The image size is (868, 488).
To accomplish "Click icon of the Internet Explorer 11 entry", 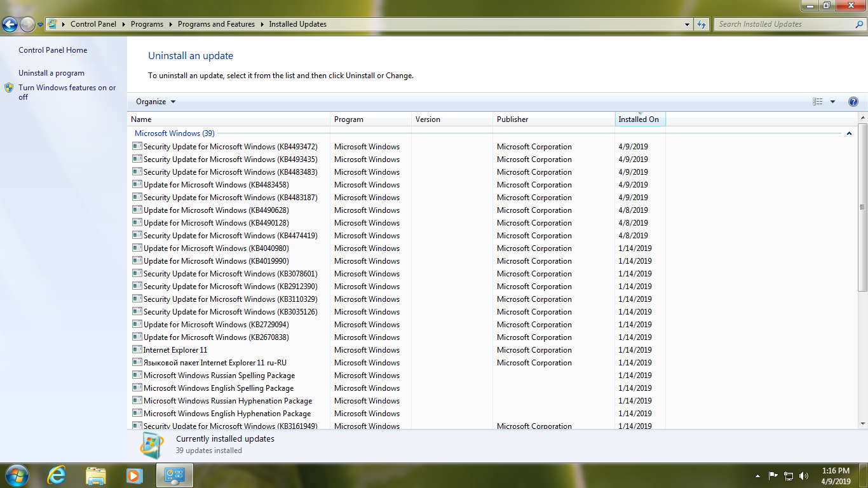I will click(137, 349).
